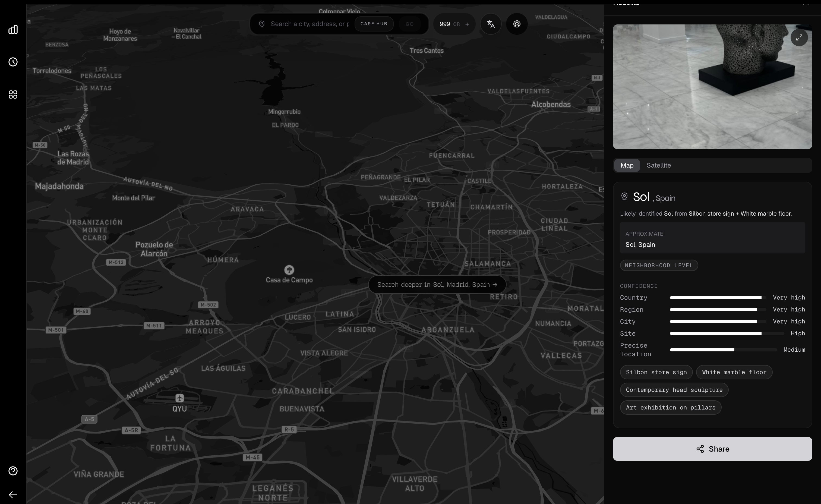
Task: Click the R-5 road shield
Action: (289, 429)
